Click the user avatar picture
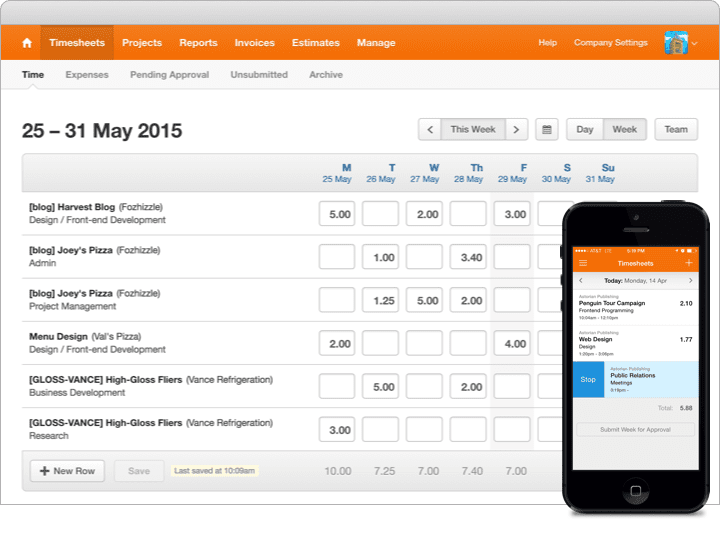Viewport: 720px width, 534px height. pos(676,43)
